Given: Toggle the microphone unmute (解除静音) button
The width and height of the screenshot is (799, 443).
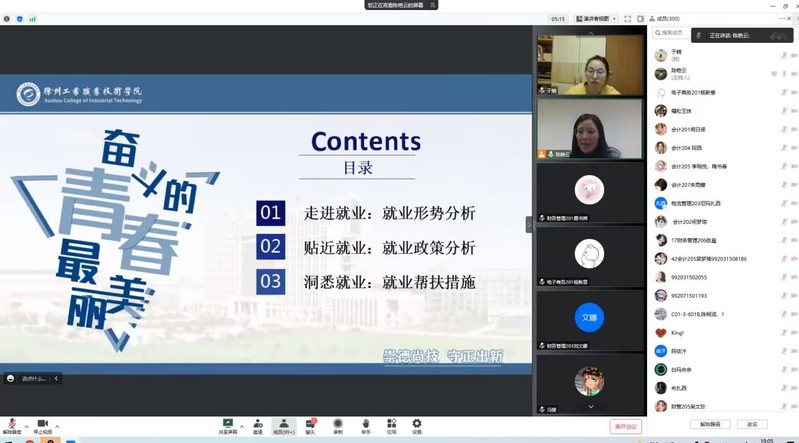Looking at the screenshot, I should [x=12, y=426].
